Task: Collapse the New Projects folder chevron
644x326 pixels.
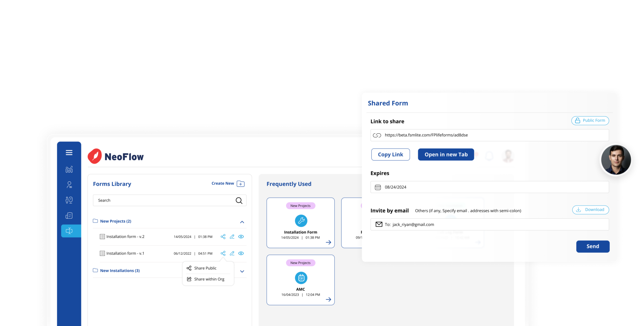Action: 242,222
